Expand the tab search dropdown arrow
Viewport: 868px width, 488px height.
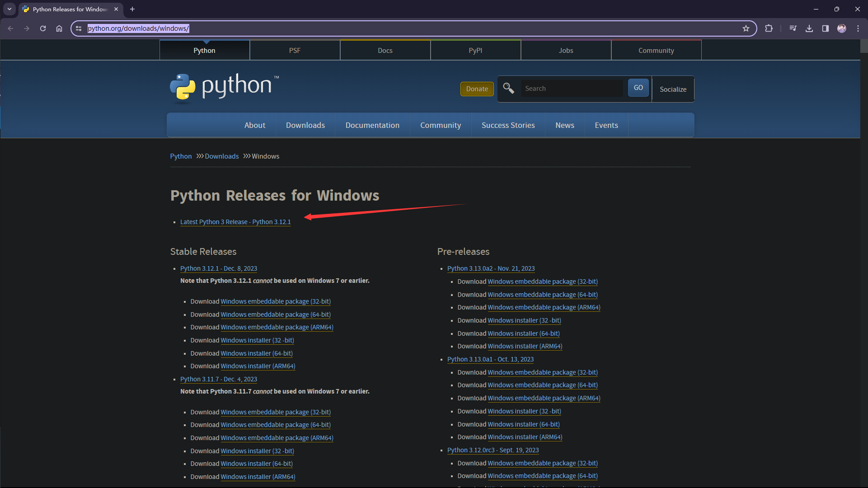pyautogui.click(x=9, y=9)
